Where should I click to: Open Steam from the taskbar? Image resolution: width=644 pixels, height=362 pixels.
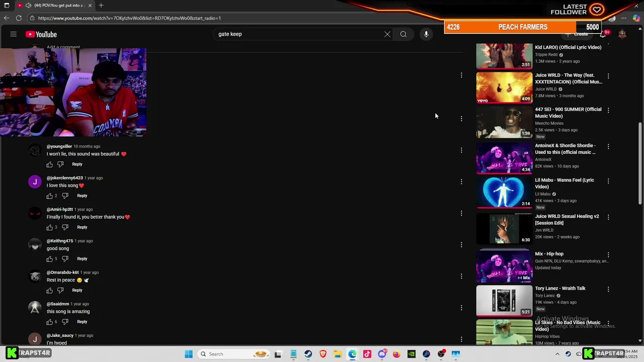[308, 354]
